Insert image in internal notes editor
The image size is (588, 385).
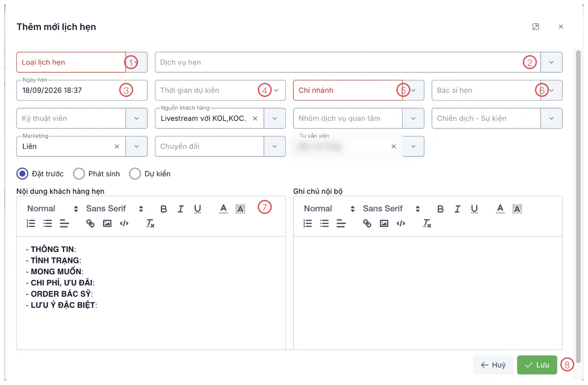[384, 224]
